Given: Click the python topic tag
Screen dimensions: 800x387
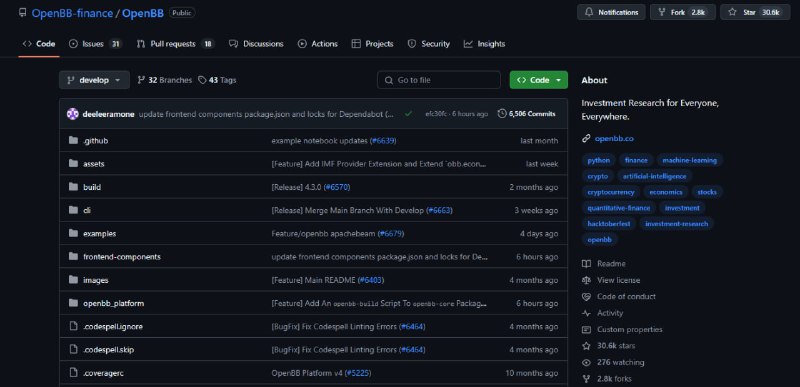Looking at the screenshot, I should [x=598, y=160].
